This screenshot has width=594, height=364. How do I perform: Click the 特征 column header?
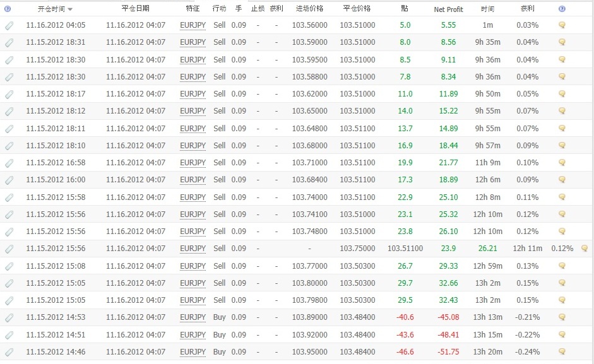pyautogui.click(x=193, y=8)
